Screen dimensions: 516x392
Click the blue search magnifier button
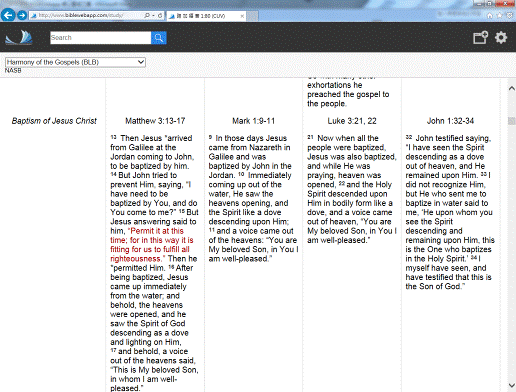point(159,38)
